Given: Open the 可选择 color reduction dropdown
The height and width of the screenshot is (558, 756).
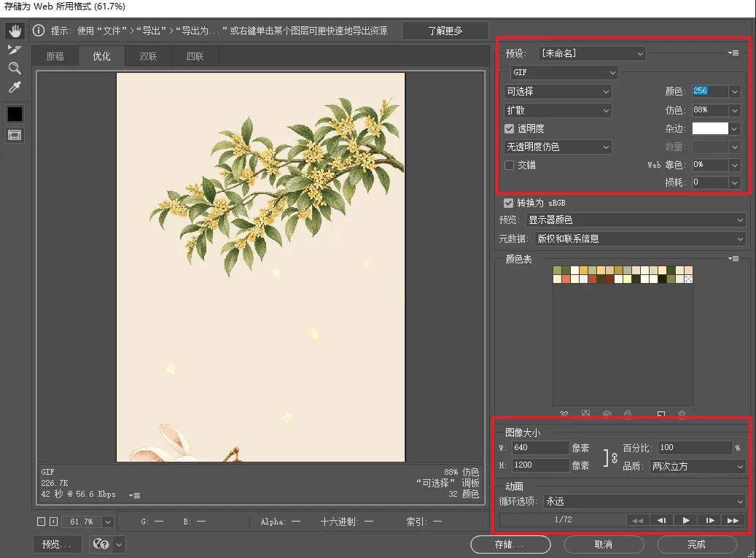Looking at the screenshot, I should click(x=558, y=92).
